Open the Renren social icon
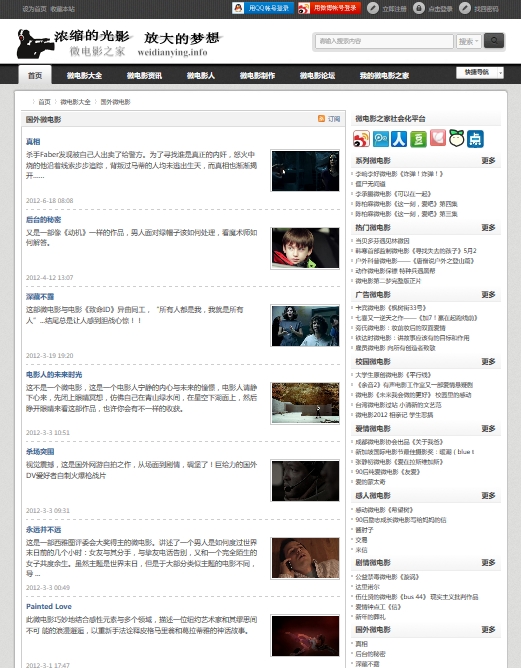 [399, 139]
